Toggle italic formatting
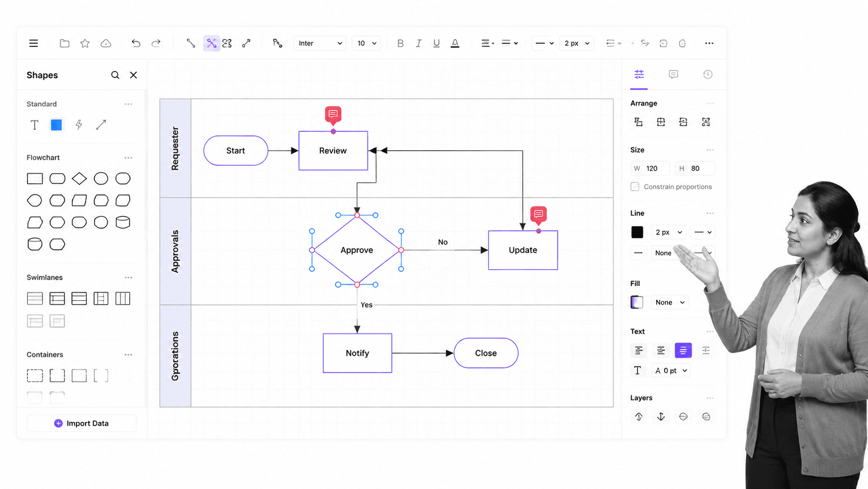This screenshot has width=868, height=489. [x=418, y=43]
